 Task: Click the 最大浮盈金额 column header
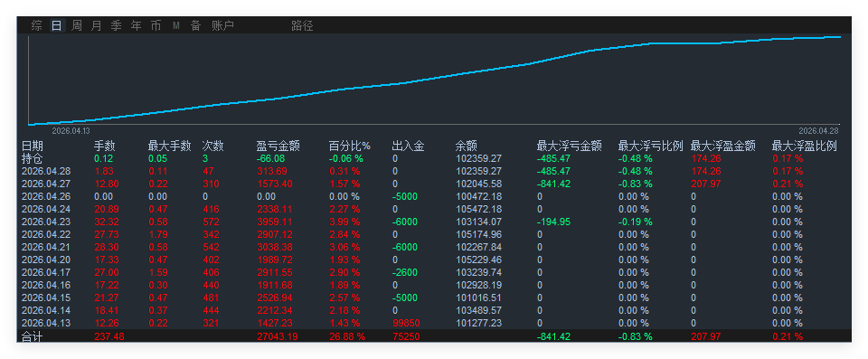(x=723, y=146)
